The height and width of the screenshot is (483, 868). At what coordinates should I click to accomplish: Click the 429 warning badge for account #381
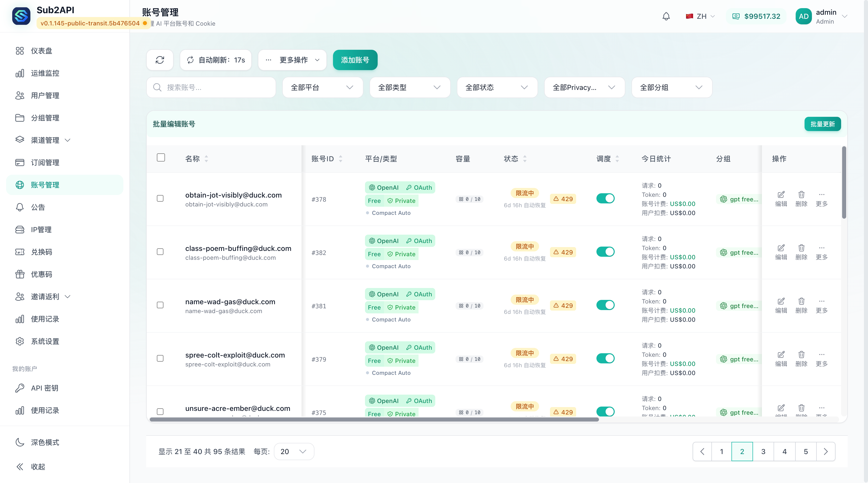pyautogui.click(x=563, y=305)
